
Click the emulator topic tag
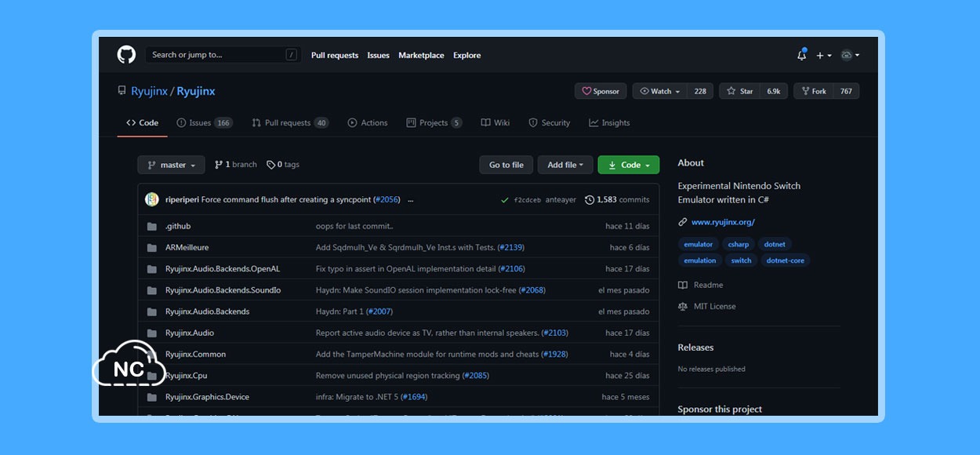(699, 244)
